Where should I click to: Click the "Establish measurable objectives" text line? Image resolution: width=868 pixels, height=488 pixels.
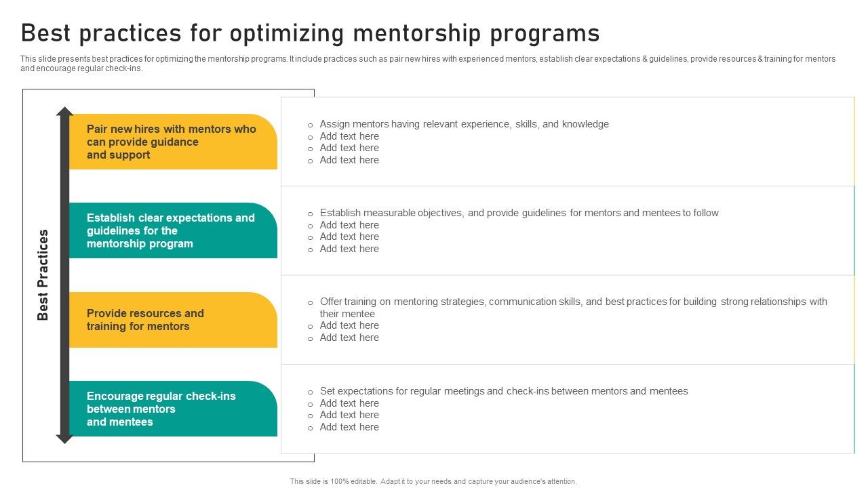coord(519,213)
